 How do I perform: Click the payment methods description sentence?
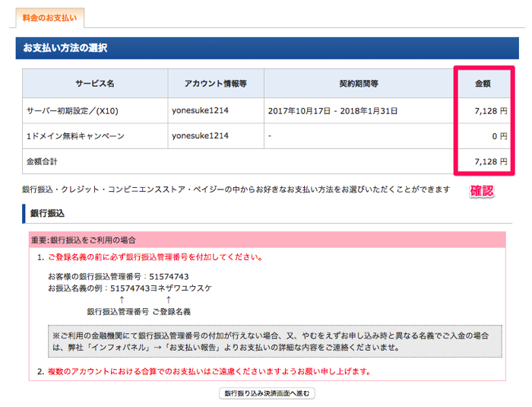236,189
